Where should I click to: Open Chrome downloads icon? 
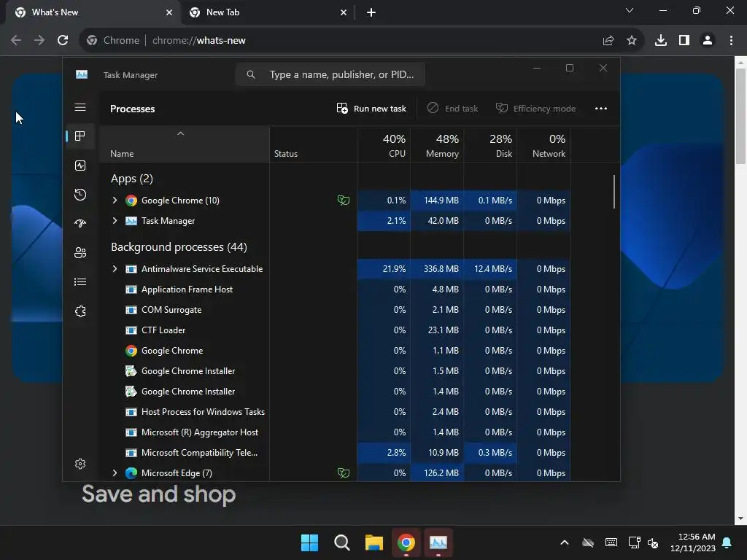point(661,41)
